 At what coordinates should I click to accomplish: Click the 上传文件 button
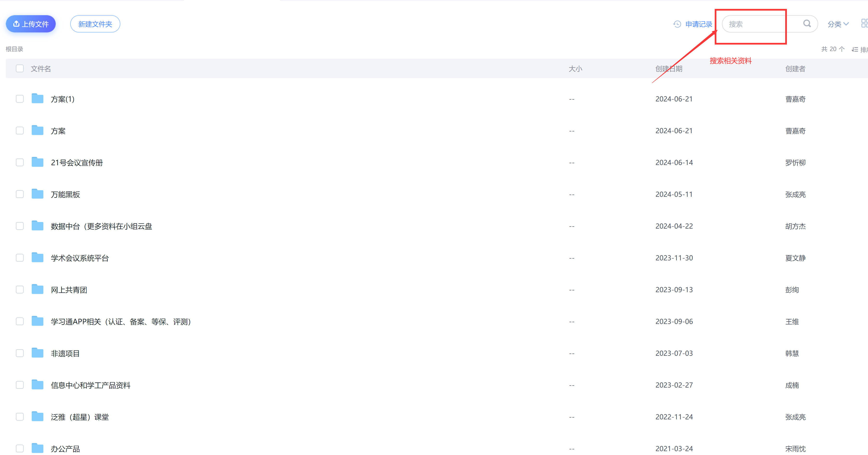pyautogui.click(x=31, y=24)
